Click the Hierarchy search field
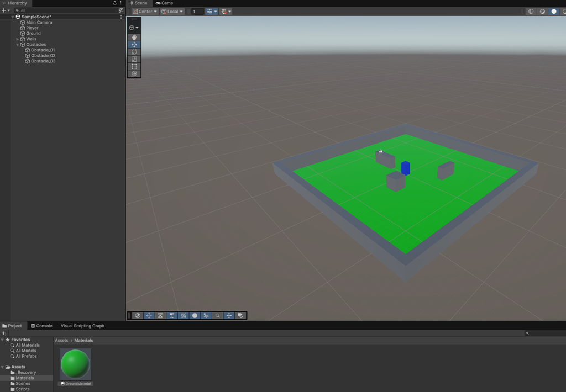566x392 pixels. coord(66,10)
